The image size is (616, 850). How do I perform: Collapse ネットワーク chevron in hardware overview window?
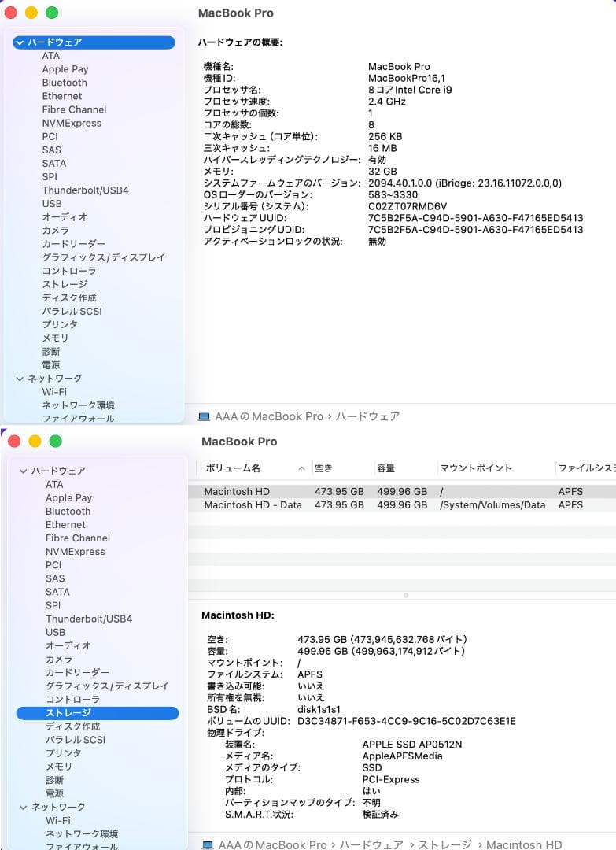pos(20,379)
